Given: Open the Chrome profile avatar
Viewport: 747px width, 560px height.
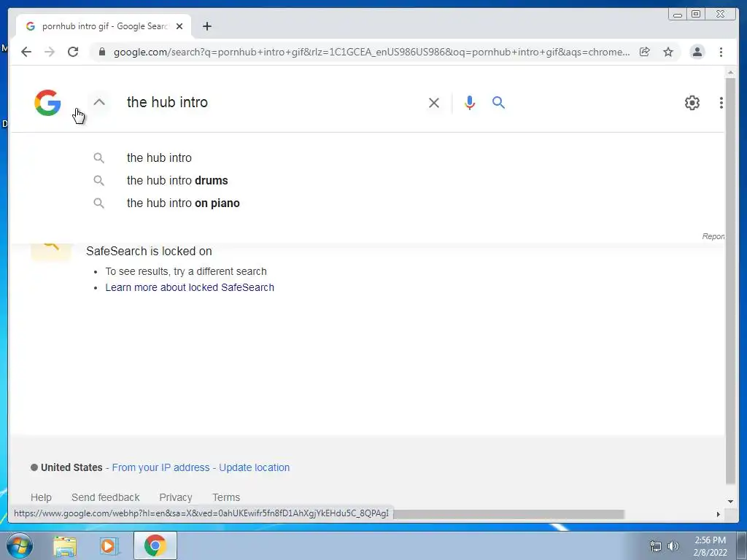Looking at the screenshot, I should pyautogui.click(x=697, y=52).
